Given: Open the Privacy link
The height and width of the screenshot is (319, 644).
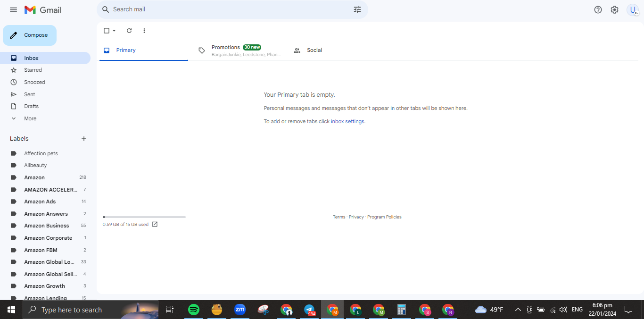Looking at the screenshot, I should click(356, 217).
